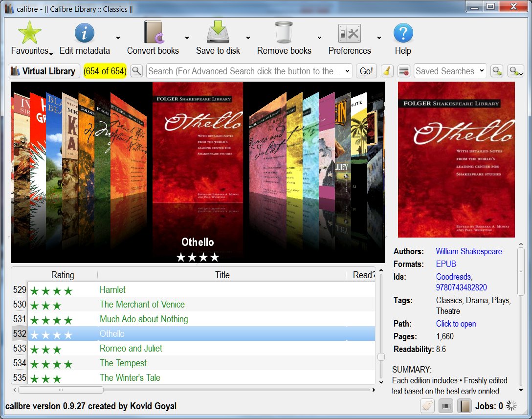Click the 'Click to open' path link
Screen dimensions: 532x419
[456, 324]
